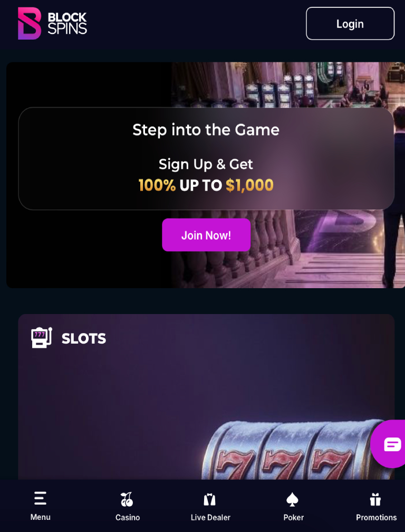Click the 777 slot machine icon
This screenshot has height=532, width=405.
[x=41, y=338]
